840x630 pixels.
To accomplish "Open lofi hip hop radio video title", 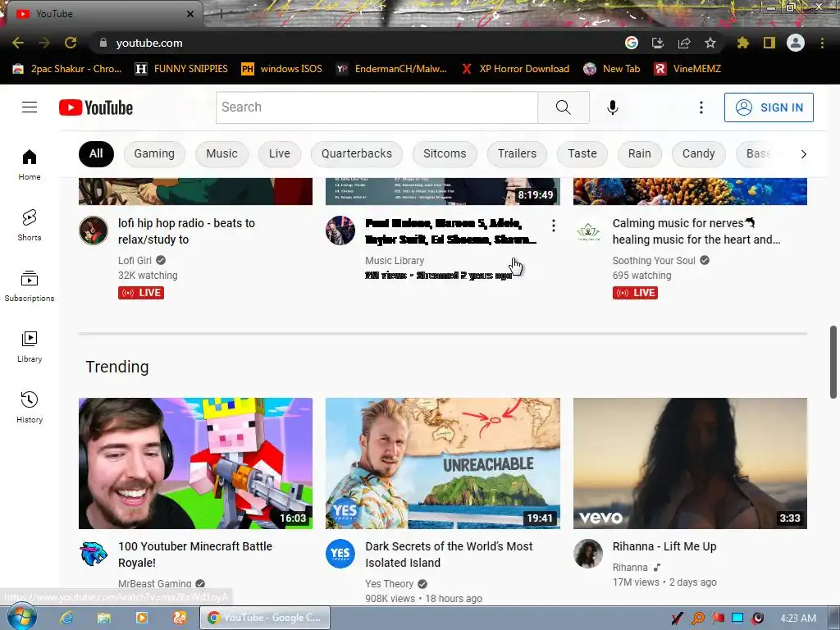I will tap(186, 231).
